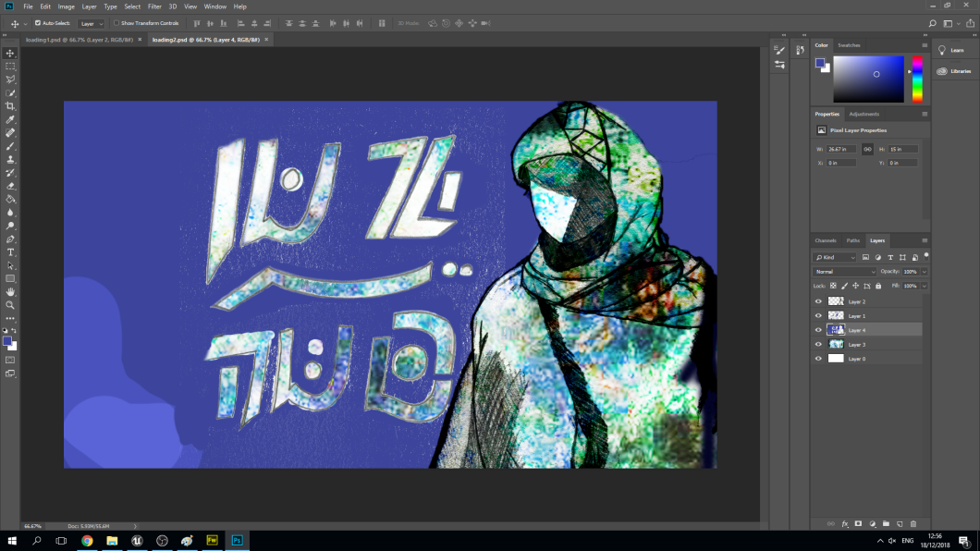Create a new layer

900,524
